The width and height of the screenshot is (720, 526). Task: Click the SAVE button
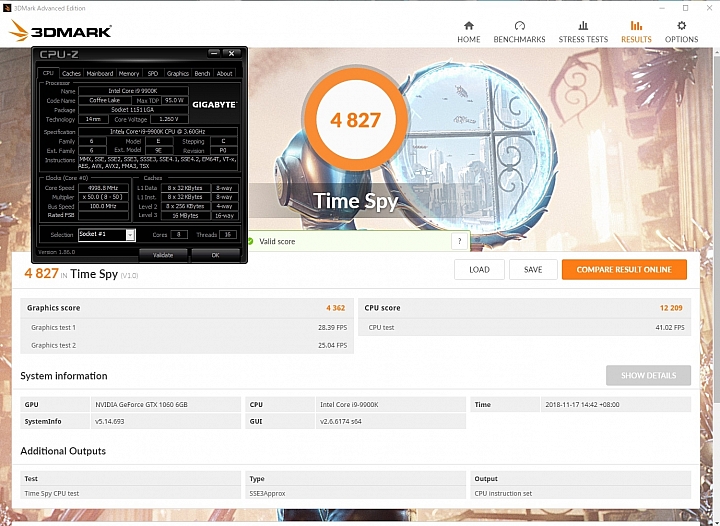(x=533, y=269)
